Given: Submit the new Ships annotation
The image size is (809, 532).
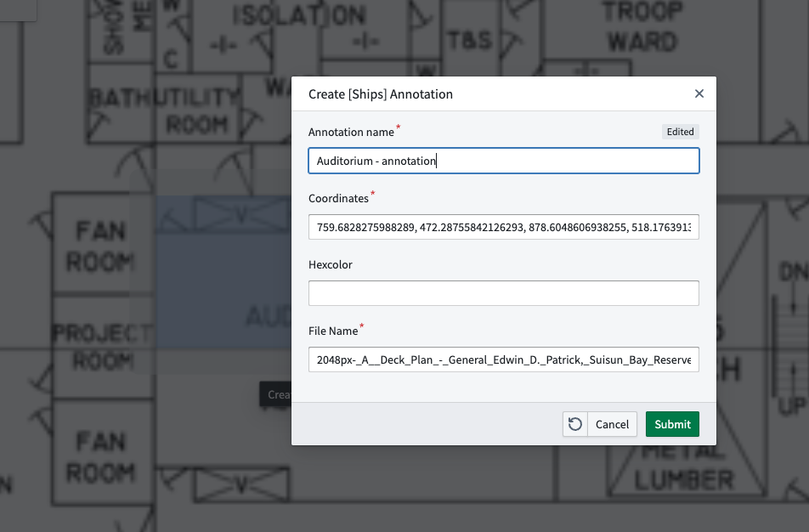Looking at the screenshot, I should point(672,424).
